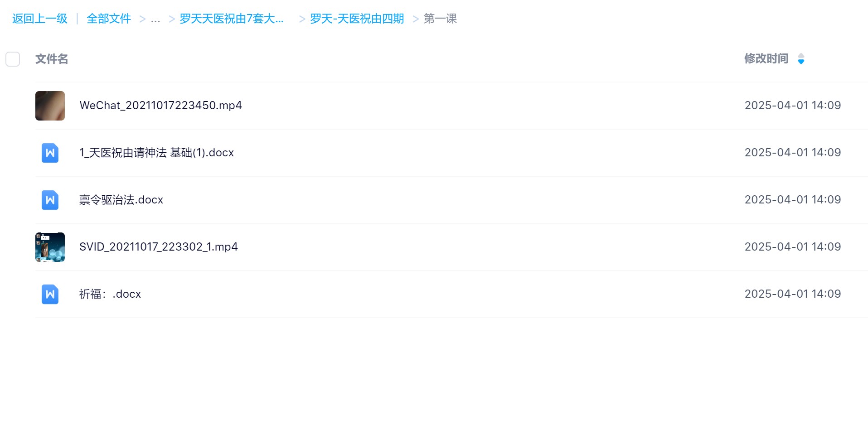Expand the collapsed "..." breadcrumb segment

155,19
